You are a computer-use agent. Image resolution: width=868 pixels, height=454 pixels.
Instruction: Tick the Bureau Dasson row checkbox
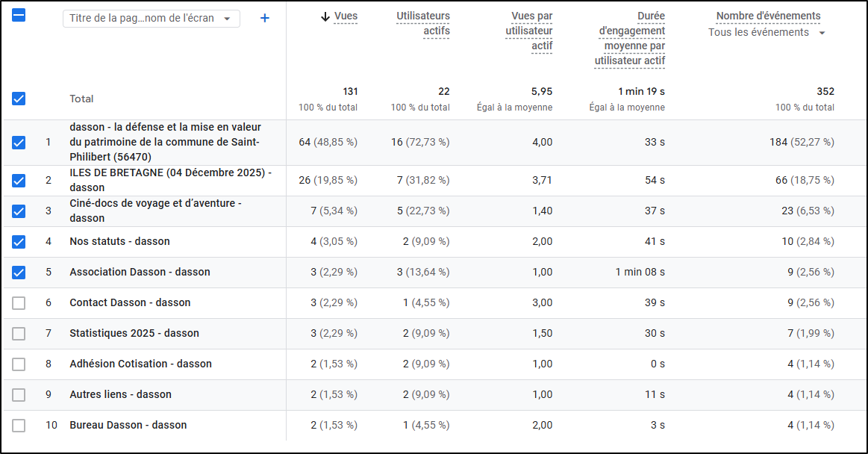click(19, 425)
